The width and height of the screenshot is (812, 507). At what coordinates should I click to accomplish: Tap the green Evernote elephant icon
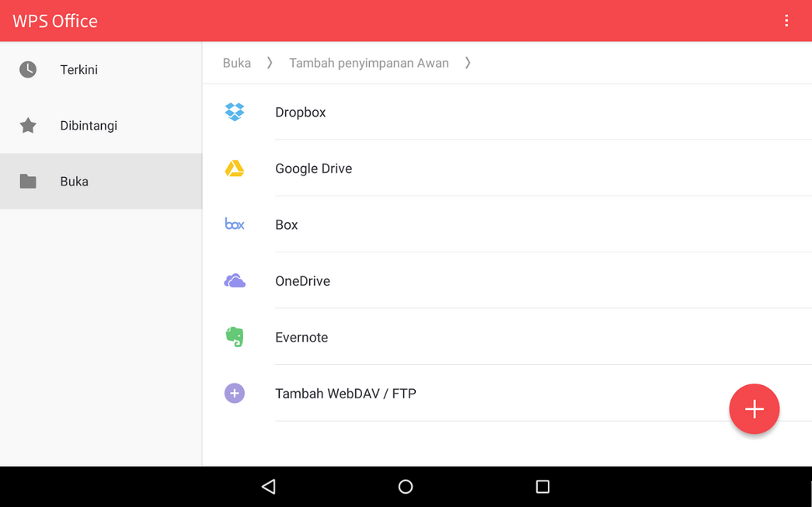[234, 337]
